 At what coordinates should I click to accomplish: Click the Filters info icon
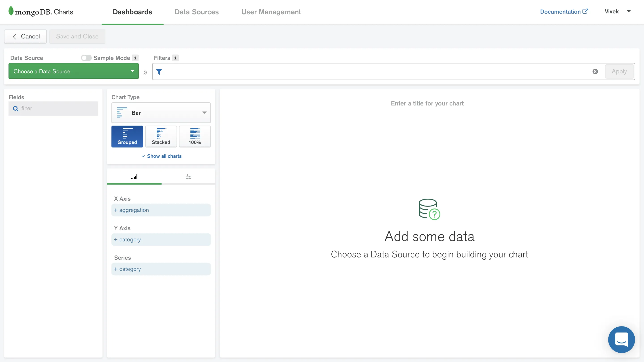[x=175, y=58]
